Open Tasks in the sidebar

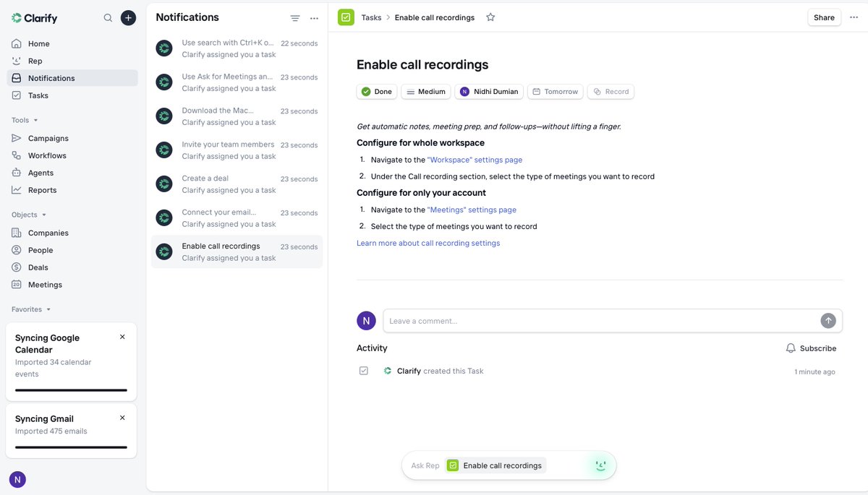pyautogui.click(x=72, y=95)
